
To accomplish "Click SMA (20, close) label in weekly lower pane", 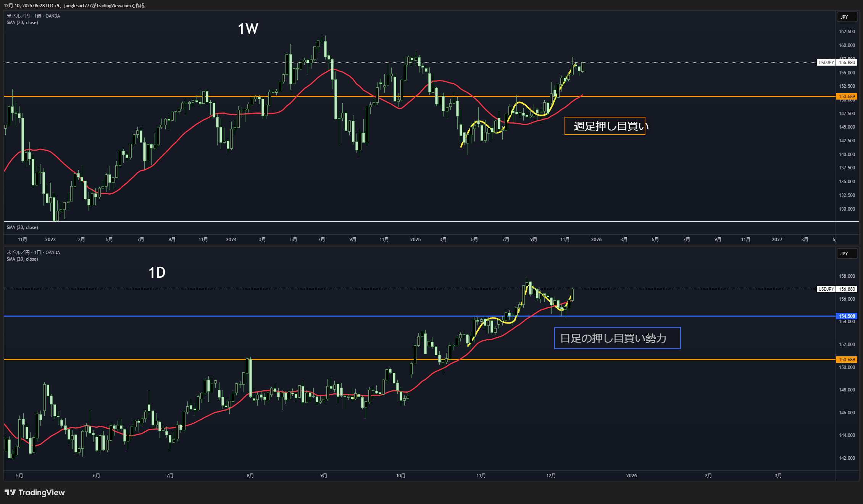I will pos(22,227).
